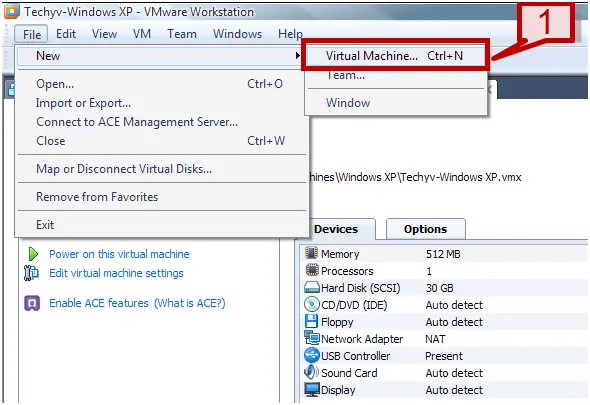This screenshot has width=590, height=405.
Task: Choose Team... in the New submenu
Action: (396, 75)
